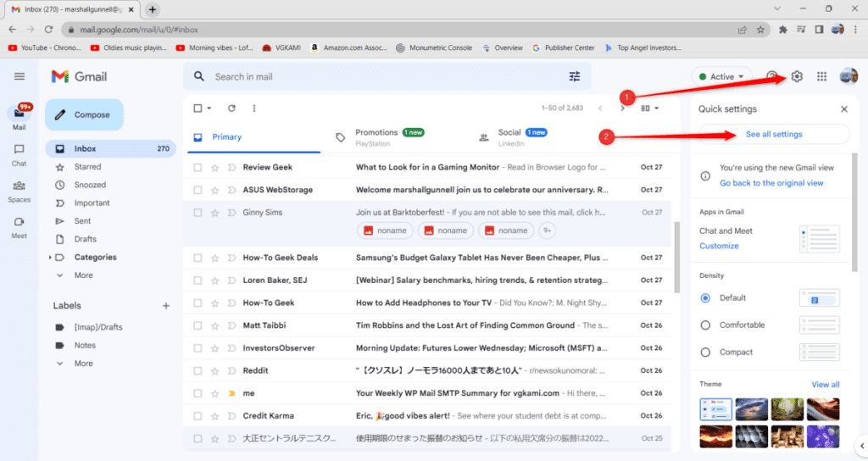The height and width of the screenshot is (461, 868).
Task: Choose the Compact density option
Action: (x=705, y=352)
